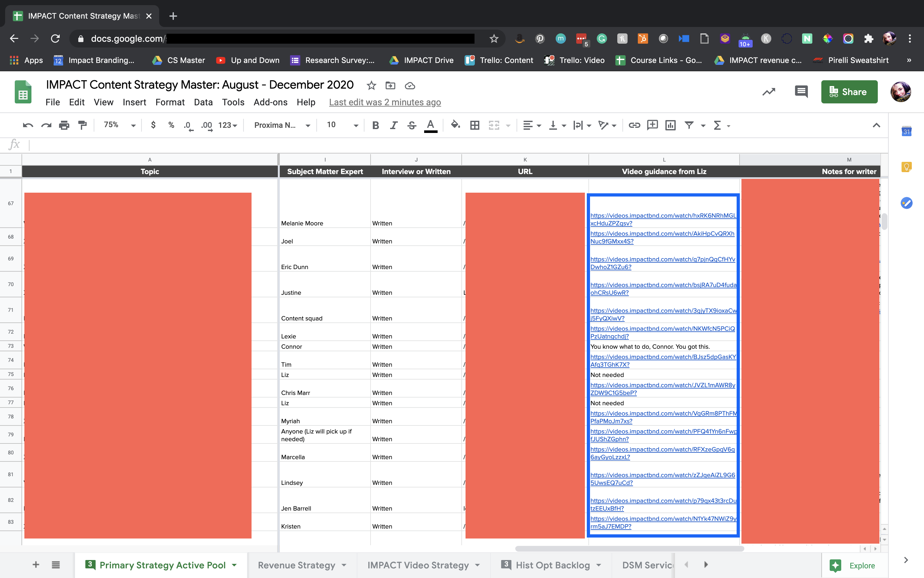Bookmark this page with star icon
Screen dimensions: 924x578
click(x=494, y=39)
